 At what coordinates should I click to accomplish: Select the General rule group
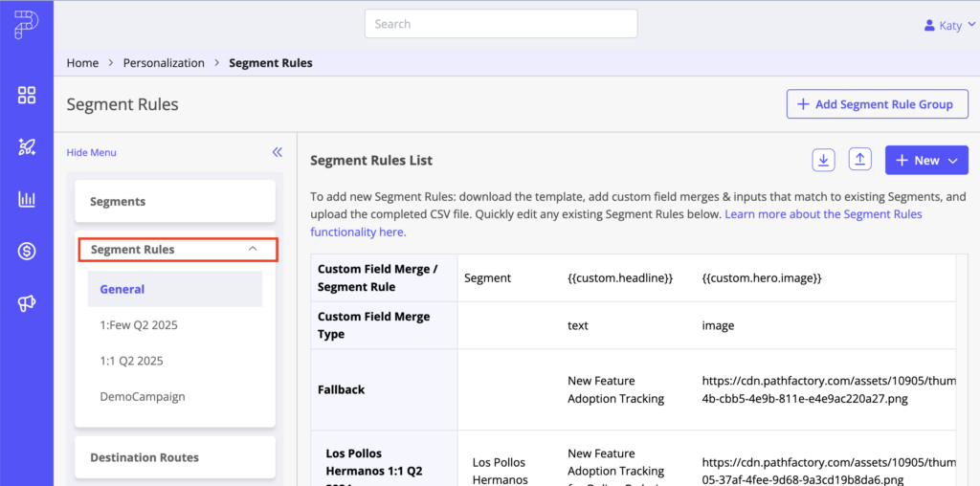point(175,289)
